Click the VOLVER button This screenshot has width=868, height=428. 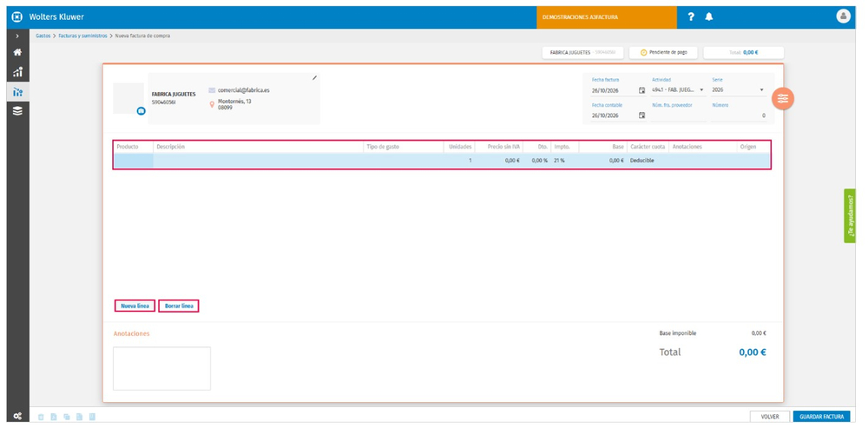[x=769, y=417]
